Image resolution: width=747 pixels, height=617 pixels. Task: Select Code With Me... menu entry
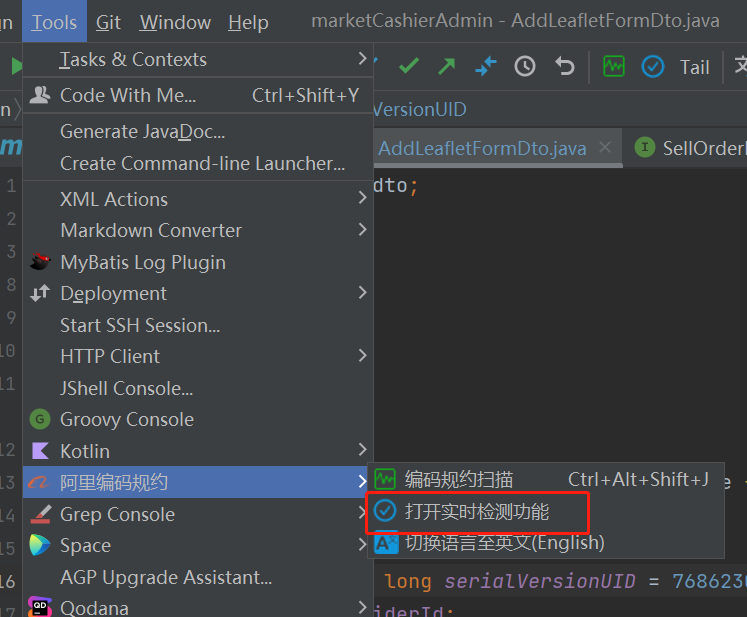[x=198, y=95]
